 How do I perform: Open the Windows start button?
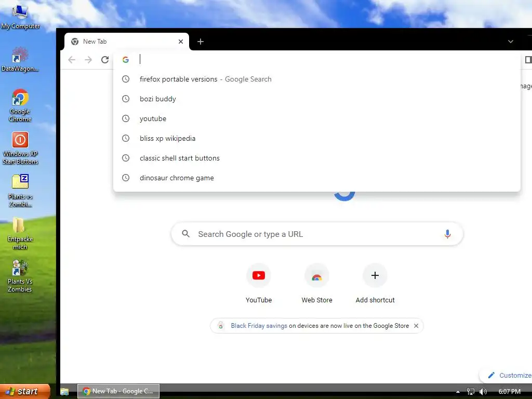click(25, 391)
